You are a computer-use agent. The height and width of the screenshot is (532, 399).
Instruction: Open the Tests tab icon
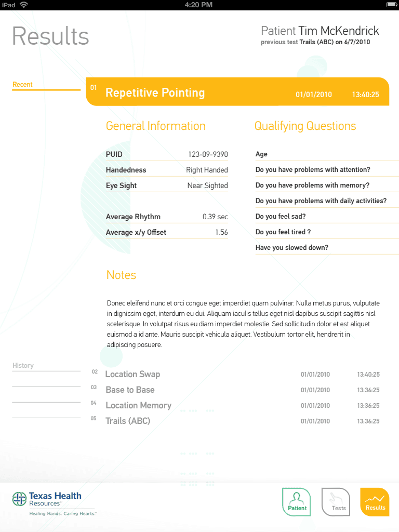(336, 502)
